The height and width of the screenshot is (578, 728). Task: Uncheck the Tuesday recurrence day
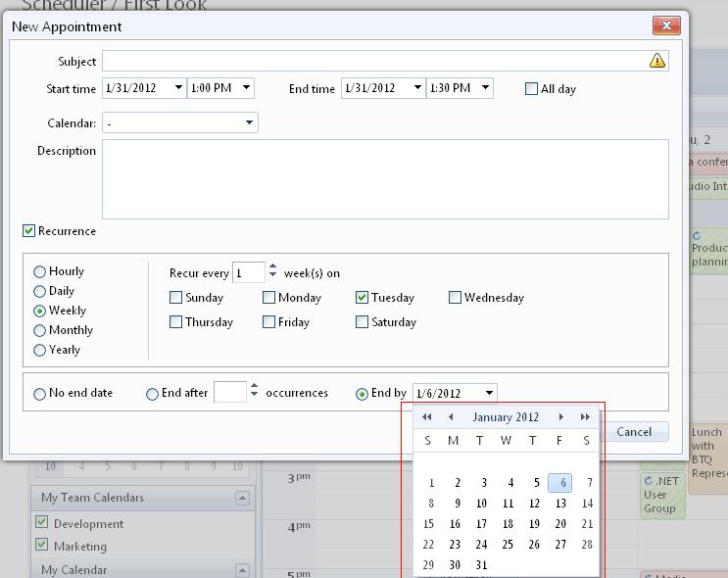click(362, 298)
